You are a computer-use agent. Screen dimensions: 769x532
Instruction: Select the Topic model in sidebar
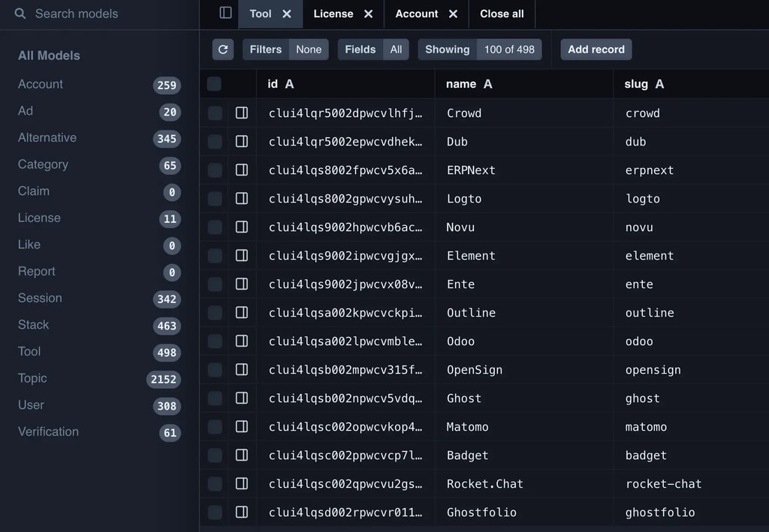32,378
